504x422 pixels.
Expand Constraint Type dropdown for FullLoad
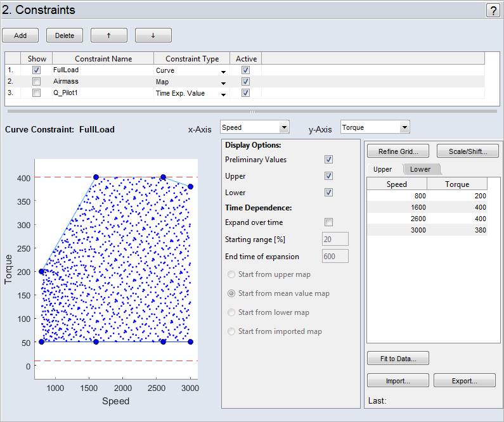[223, 71]
